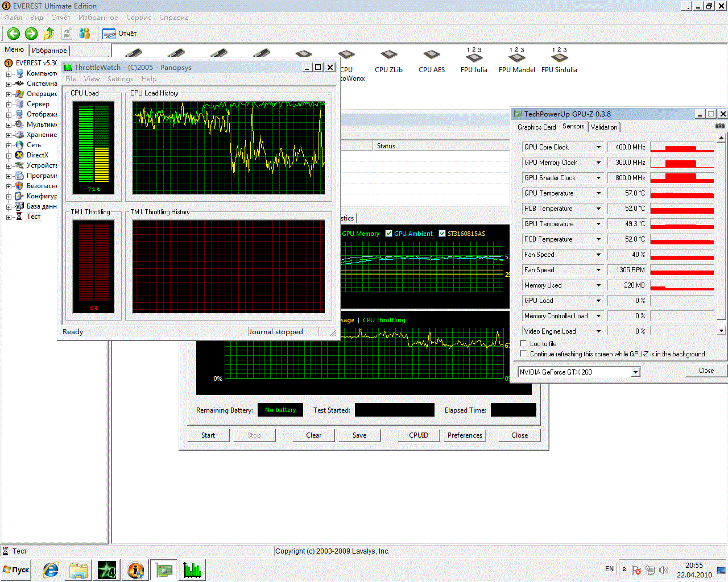Click GPU-Z sensor list scroll up arrow
Screen dimensions: 728x582
pos(721,138)
